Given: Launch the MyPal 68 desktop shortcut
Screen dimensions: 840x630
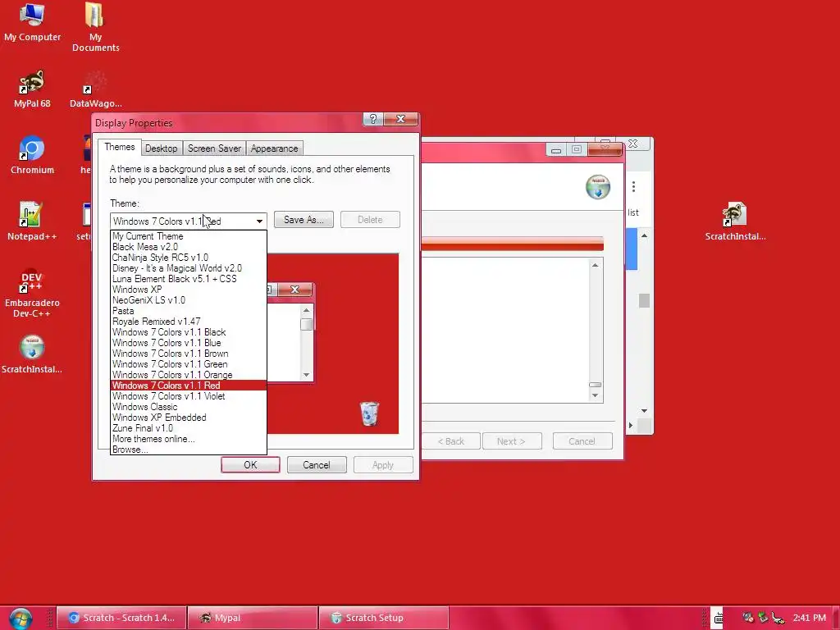Looking at the screenshot, I should pyautogui.click(x=32, y=89).
